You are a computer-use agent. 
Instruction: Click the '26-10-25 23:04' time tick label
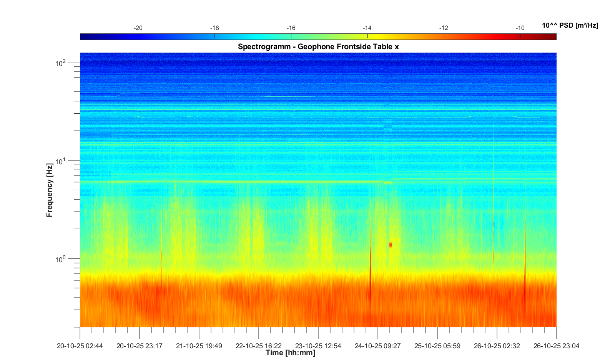click(556, 346)
